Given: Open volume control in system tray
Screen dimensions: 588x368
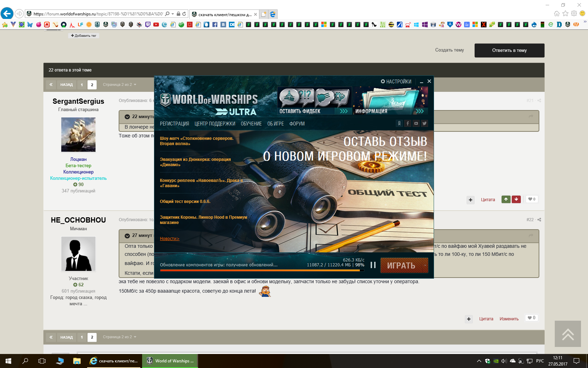Looking at the screenshot, I should pos(504,361).
